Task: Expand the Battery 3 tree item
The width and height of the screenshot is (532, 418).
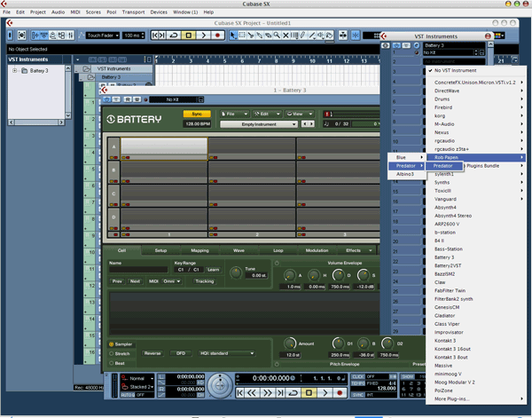Action: pyautogui.click(x=15, y=70)
